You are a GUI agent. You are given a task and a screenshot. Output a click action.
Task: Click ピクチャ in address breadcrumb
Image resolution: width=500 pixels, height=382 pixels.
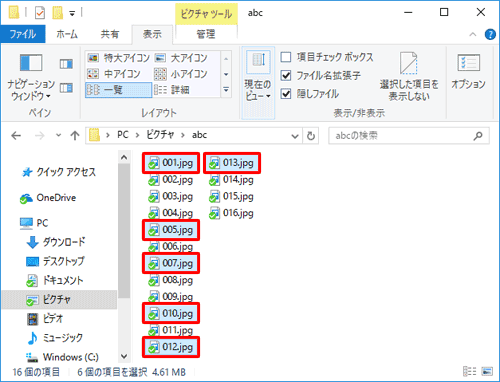(160, 135)
